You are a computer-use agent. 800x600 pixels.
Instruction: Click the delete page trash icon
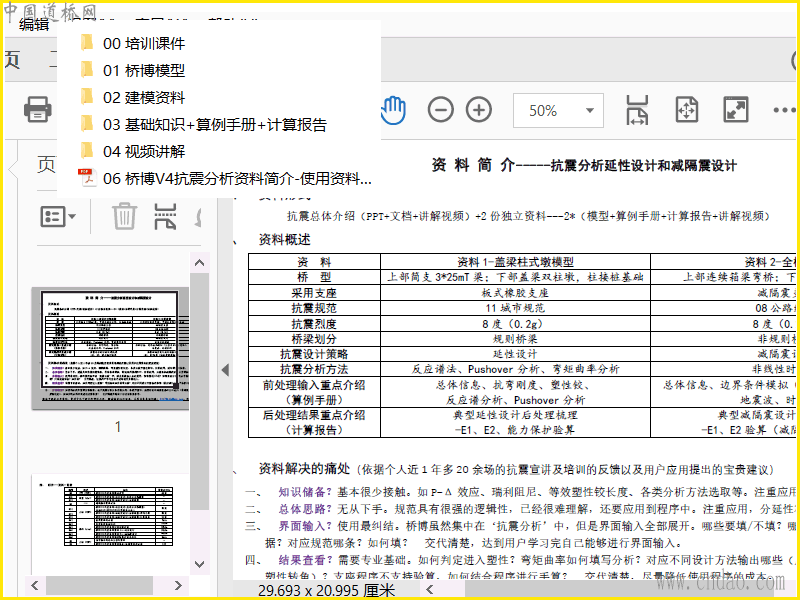pyautogui.click(x=124, y=216)
